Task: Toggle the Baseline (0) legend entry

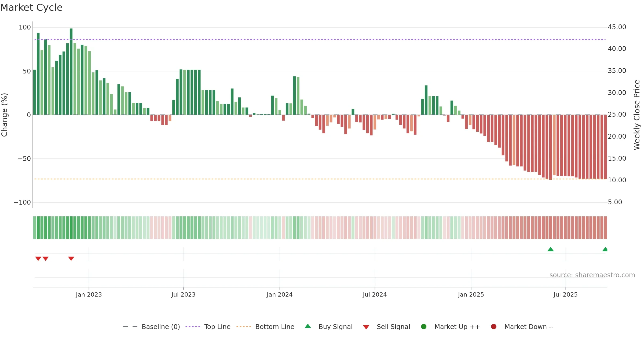Action: [x=151, y=327]
